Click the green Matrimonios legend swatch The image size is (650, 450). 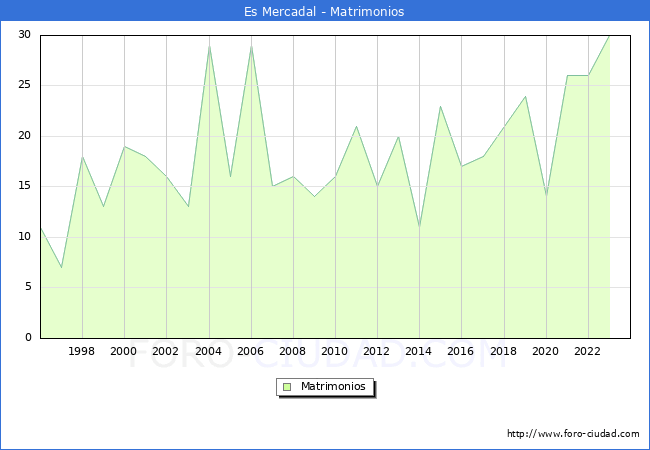pos(287,387)
